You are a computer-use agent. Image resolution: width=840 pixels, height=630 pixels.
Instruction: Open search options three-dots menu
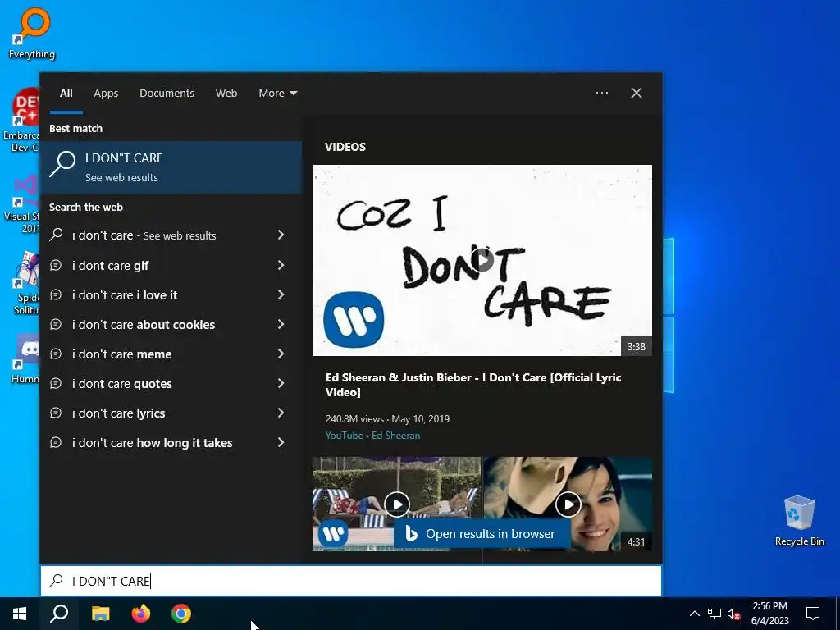(x=602, y=93)
